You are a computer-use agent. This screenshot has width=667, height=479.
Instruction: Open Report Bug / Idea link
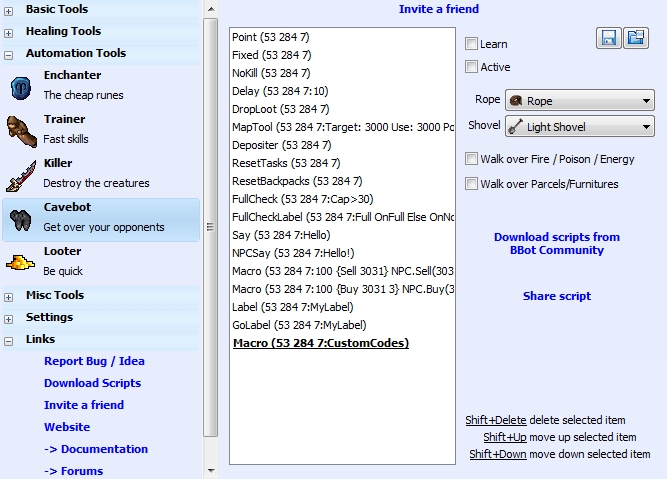(93, 361)
